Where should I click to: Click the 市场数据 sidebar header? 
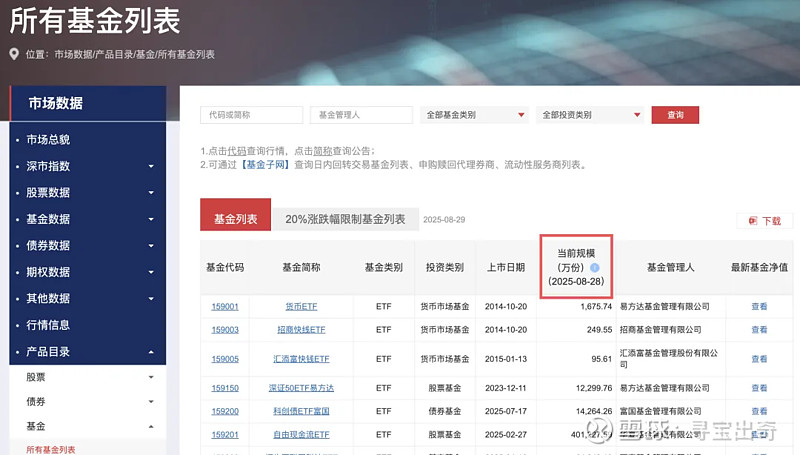pos(88,104)
